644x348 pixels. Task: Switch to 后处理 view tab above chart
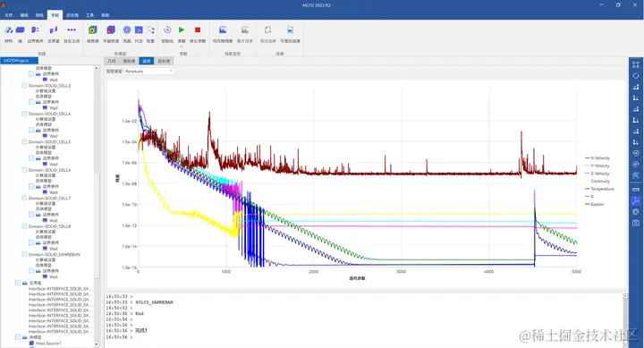click(164, 61)
